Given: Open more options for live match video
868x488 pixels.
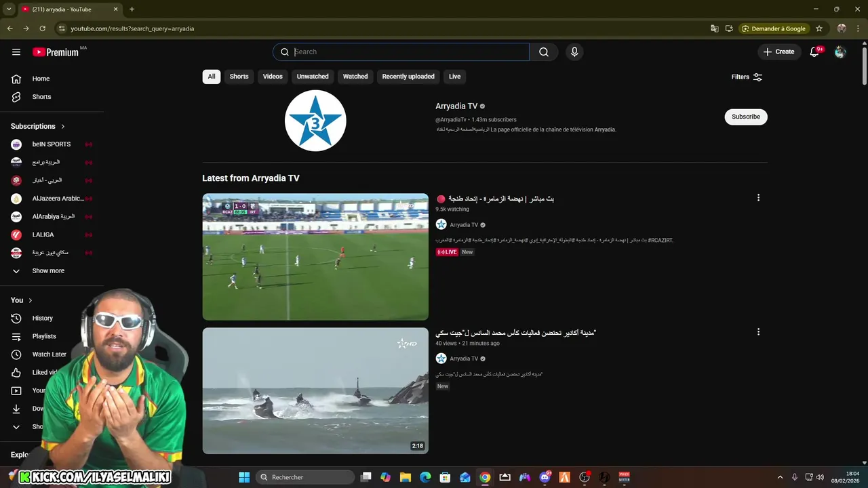Looking at the screenshot, I should [x=758, y=198].
